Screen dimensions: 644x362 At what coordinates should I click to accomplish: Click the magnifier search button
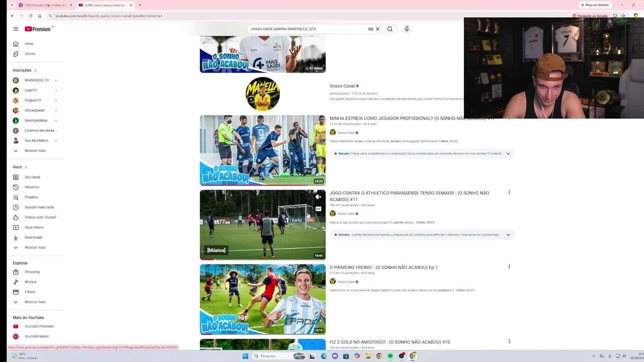pyautogui.click(x=390, y=29)
